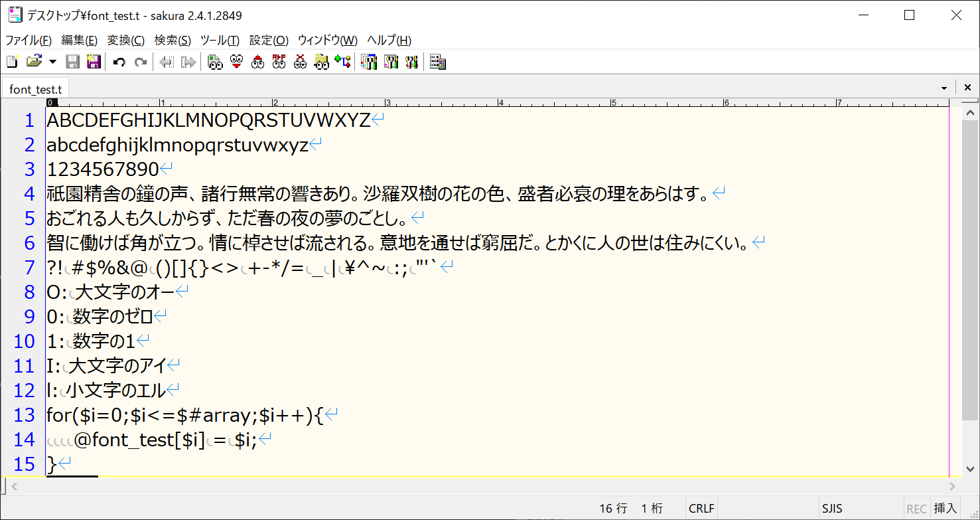Save the file with the gray floppy icon

coord(73,62)
